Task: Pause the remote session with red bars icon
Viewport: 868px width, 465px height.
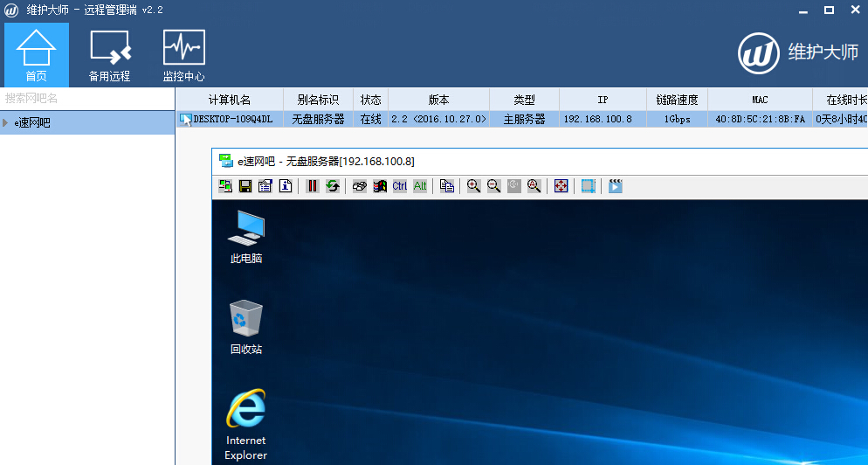Action: tap(313, 186)
